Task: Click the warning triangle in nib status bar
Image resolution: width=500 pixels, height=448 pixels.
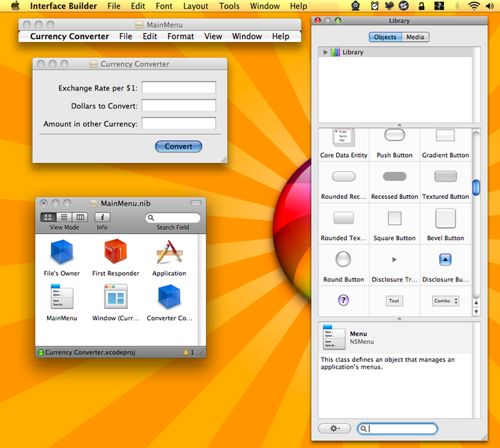Action: pyautogui.click(x=186, y=352)
